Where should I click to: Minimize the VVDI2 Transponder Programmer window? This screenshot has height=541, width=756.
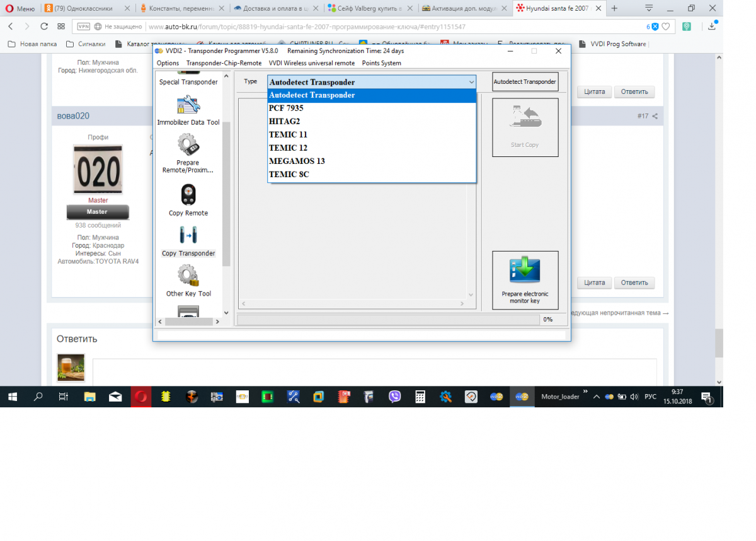(x=509, y=51)
